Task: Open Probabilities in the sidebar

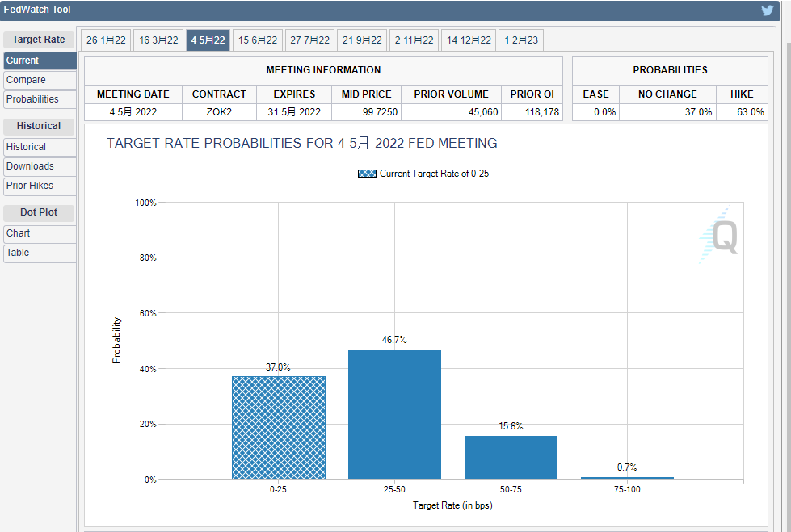Action: pyautogui.click(x=40, y=99)
